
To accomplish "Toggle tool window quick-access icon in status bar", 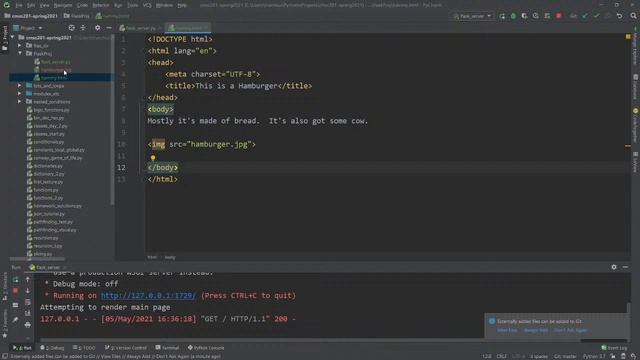I will pos(5,356).
